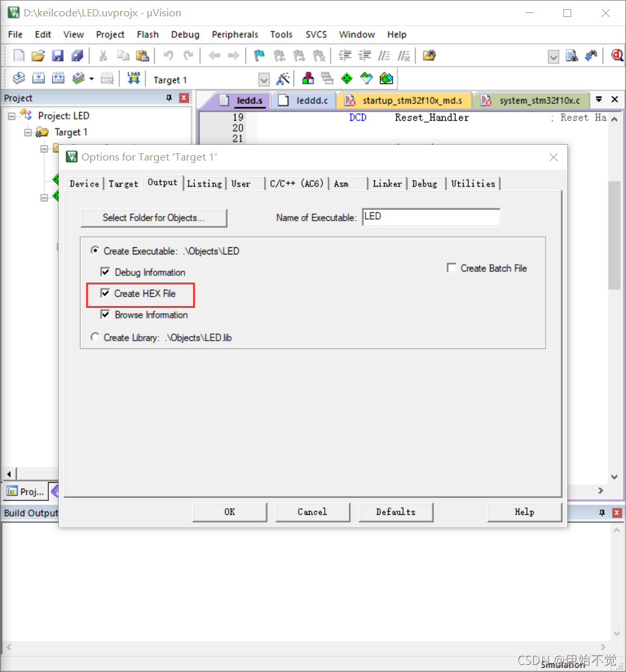Open the Proj... bottom panel tab
Viewport: 626px width, 672px height.
click(25, 491)
